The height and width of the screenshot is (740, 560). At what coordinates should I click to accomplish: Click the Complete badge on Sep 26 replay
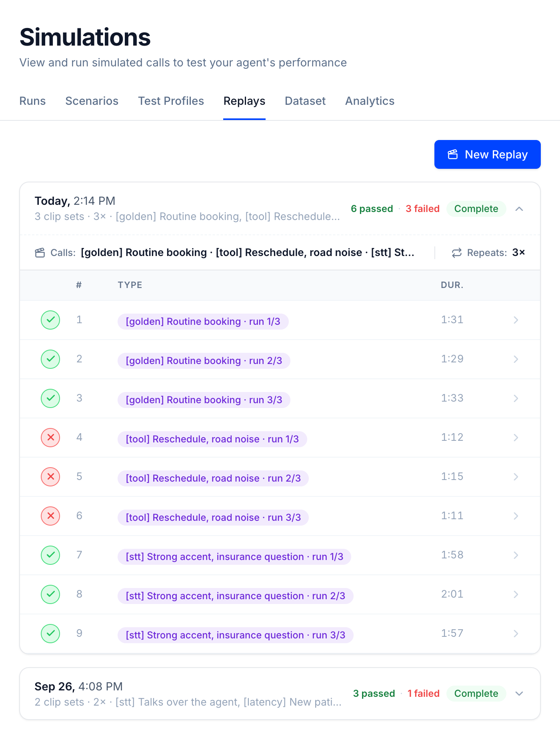(476, 694)
